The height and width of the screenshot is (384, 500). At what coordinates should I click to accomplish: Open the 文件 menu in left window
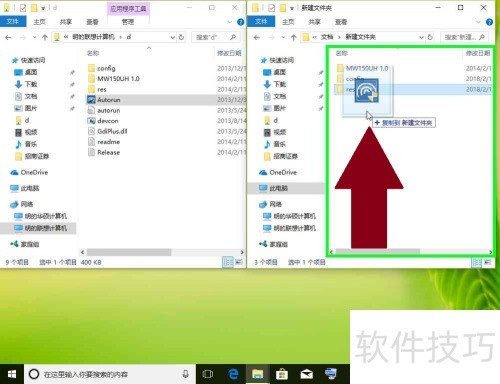(12, 22)
